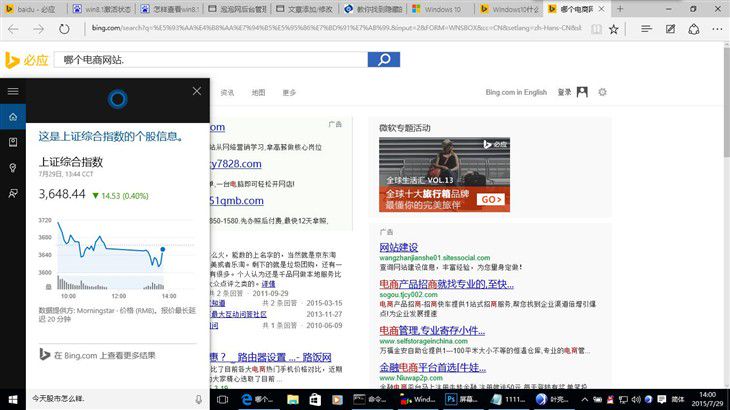730x410 pixels.
Task: Select Cortana Home icon in sidebar
Action: pyautogui.click(x=13, y=116)
